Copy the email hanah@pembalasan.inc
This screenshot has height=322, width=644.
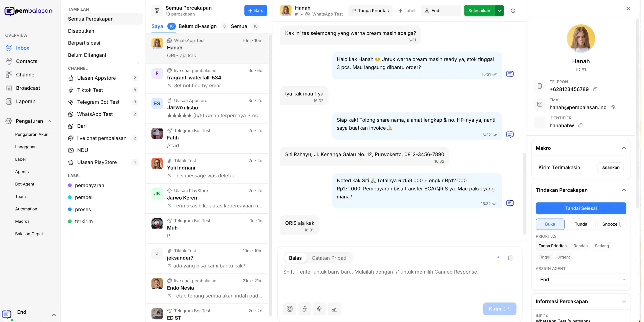pyautogui.click(x=613, y=108)
